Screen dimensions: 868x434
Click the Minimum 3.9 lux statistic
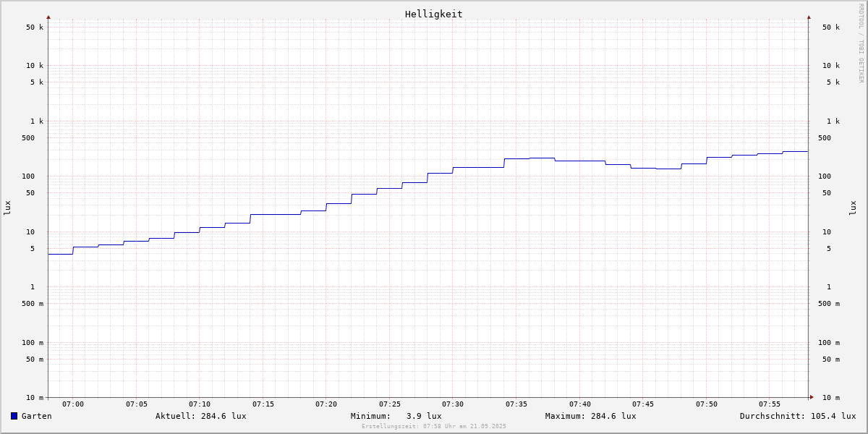click(x=396, y=416)
